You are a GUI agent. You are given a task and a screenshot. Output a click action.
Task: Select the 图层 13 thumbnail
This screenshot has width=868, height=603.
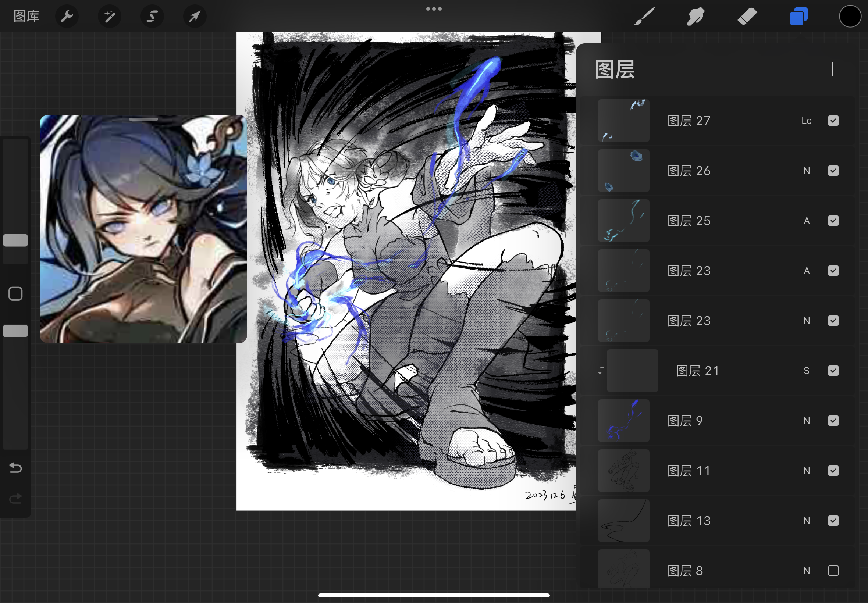[623, 521]
